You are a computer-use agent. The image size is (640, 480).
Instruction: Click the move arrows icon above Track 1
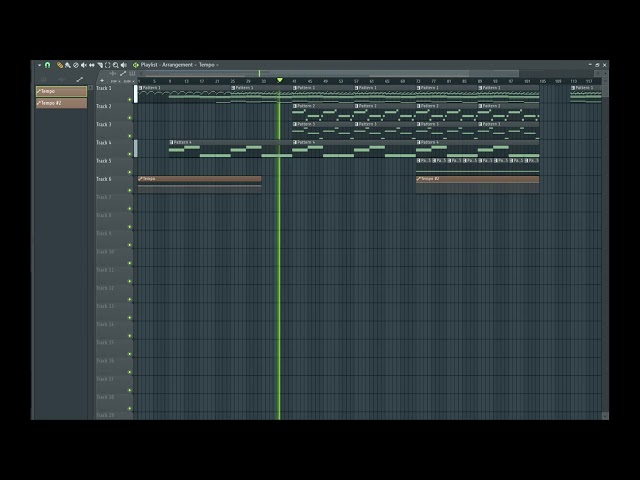102,81
